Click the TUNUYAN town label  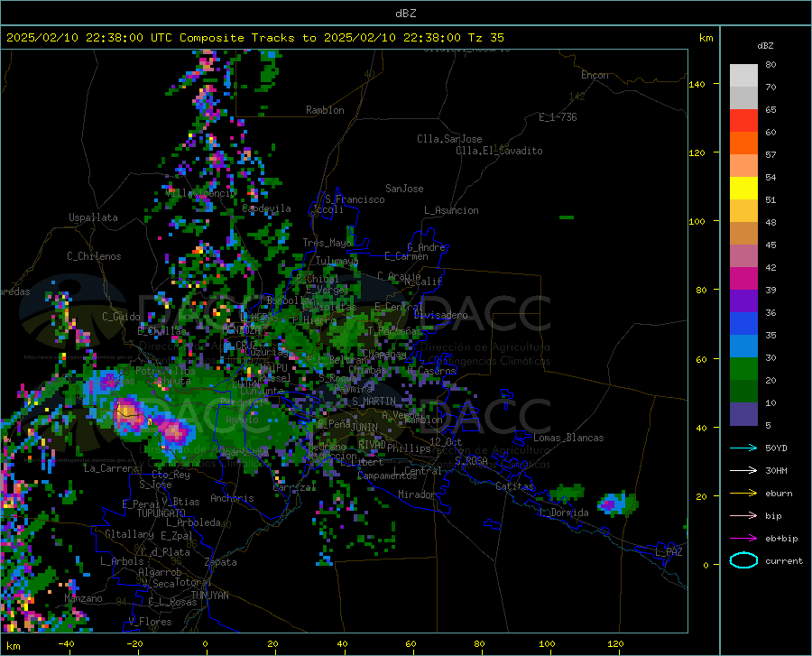pyautogui.click(x=209, y=595)
